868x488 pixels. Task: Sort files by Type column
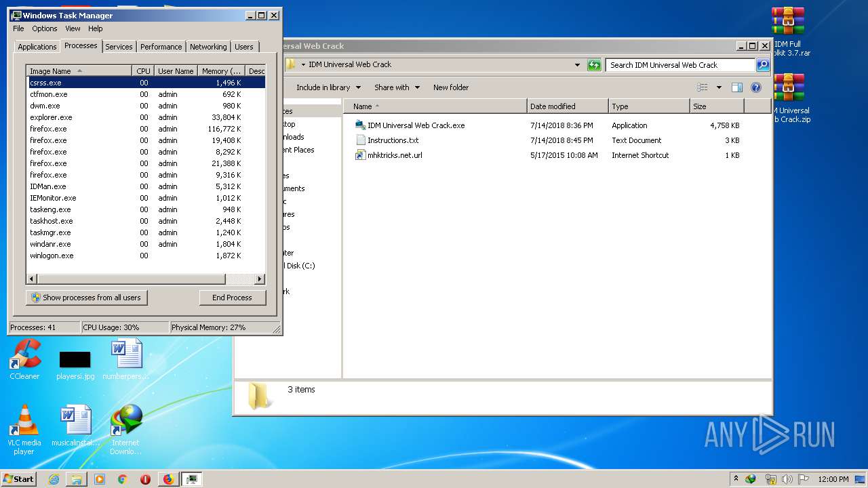click(649, 106)
